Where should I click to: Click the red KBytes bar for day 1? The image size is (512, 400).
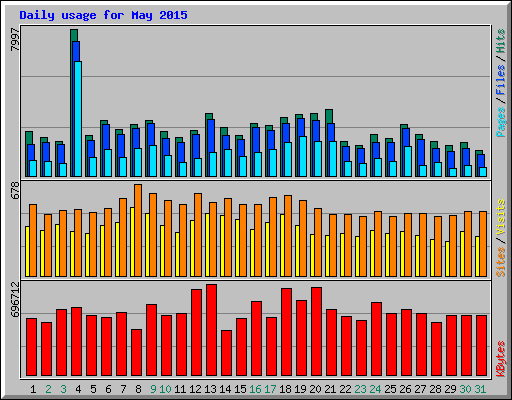click(x=31, y=347)
